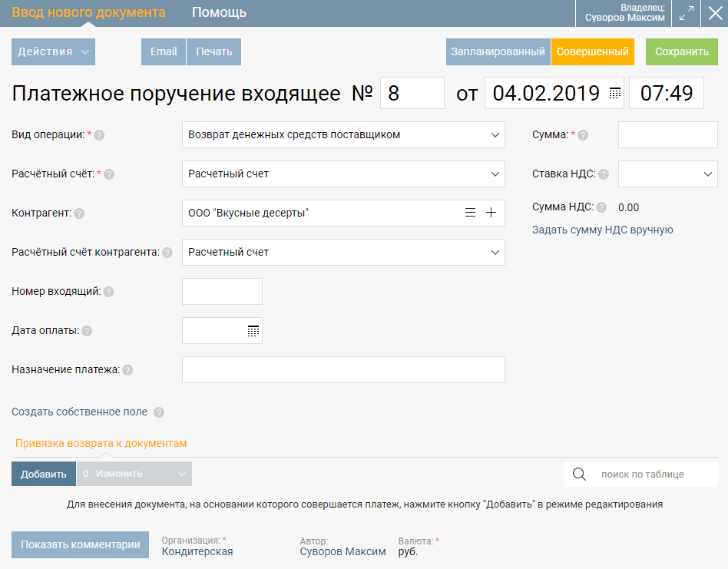This screenshot has width=728, height=569.
Task: Show the help hint next to Вид операции
Action: 99,135
